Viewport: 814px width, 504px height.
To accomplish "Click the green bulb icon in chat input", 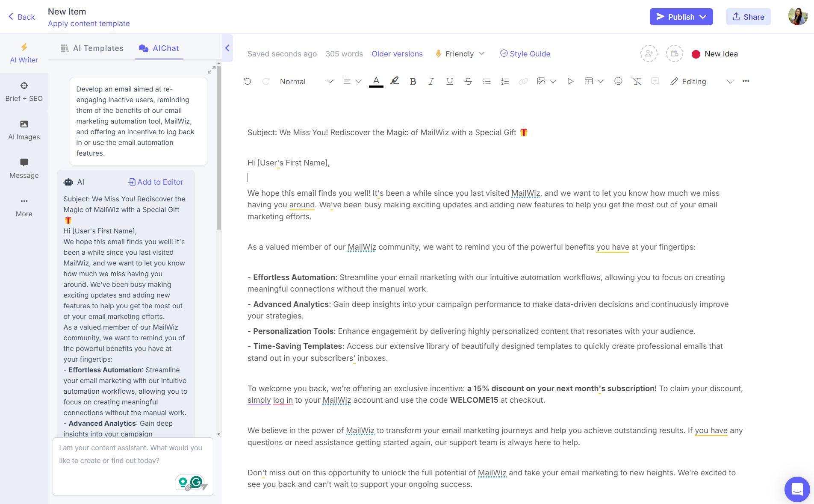I will [x=183, y=482].
